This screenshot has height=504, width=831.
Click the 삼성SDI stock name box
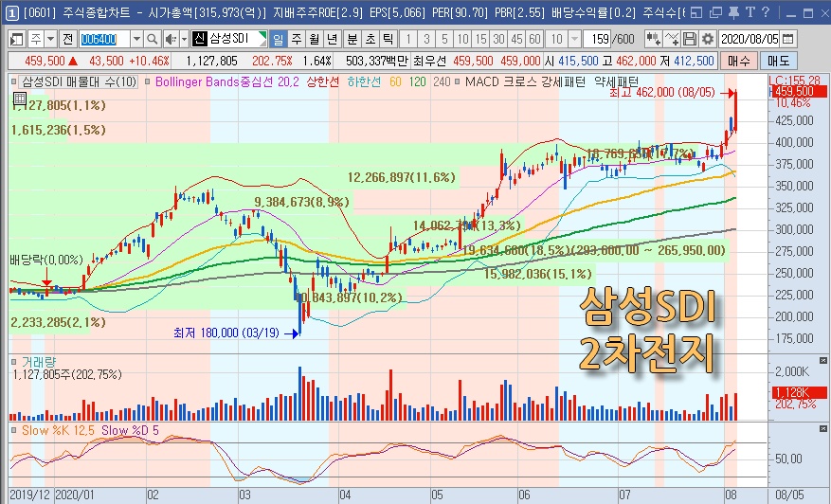[229, 39]
